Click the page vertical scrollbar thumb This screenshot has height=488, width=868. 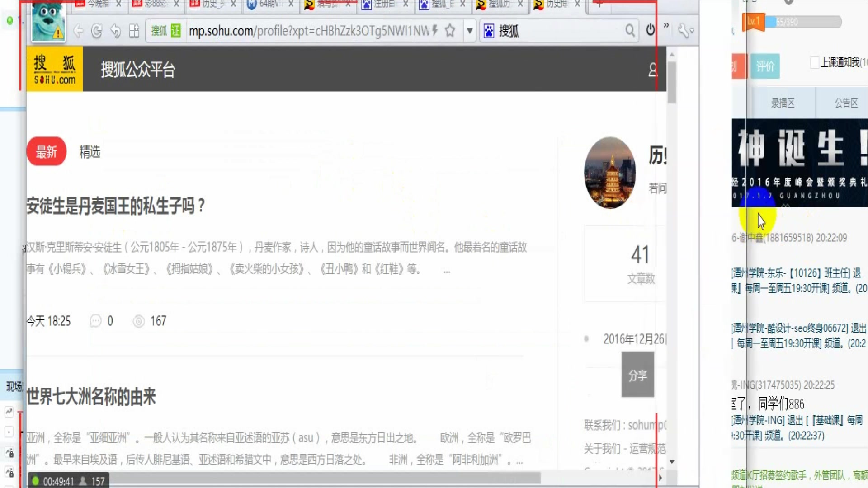click(x=672, y=82)
